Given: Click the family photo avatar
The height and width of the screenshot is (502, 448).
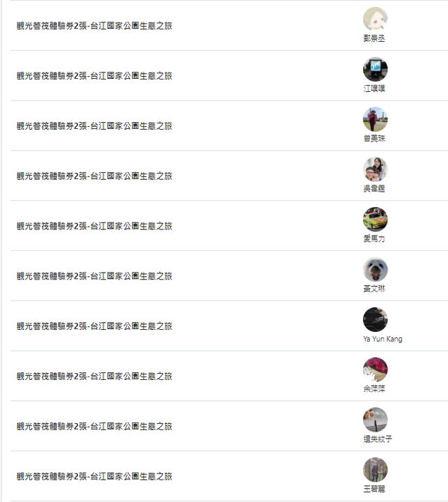Looking at the screenshot, I should (375, 169).
